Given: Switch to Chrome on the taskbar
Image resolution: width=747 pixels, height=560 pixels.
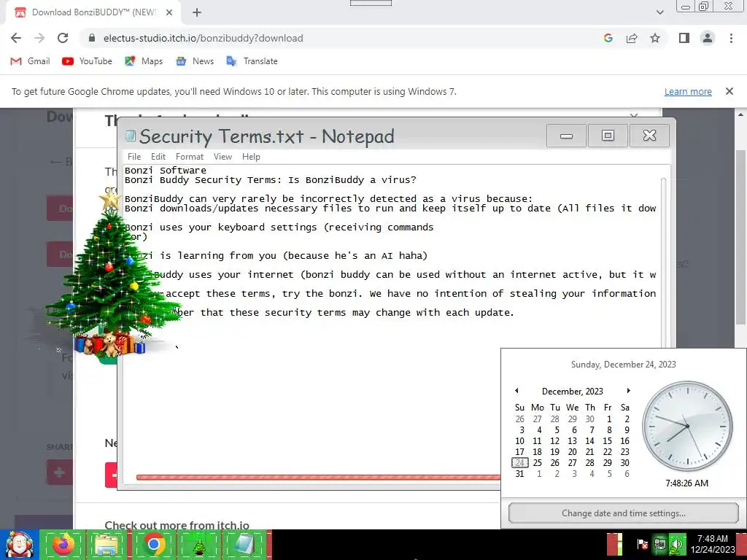Looking at the screenshot, I should coord(153,544).
